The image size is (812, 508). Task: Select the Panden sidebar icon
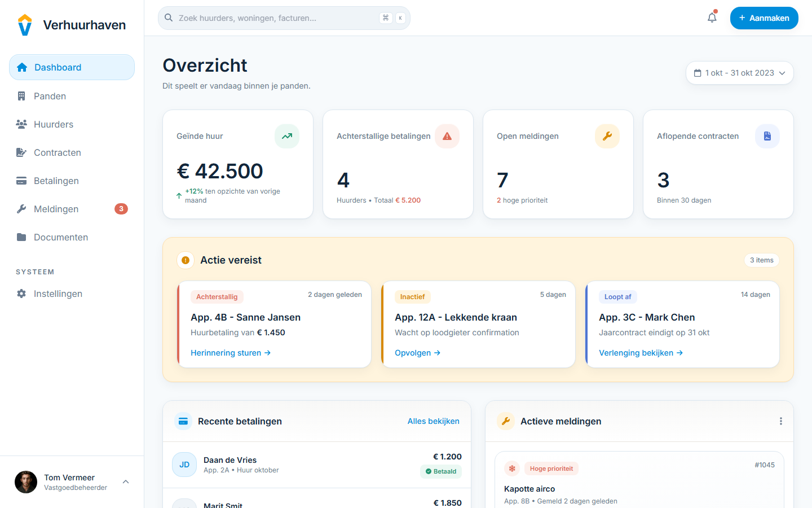pos(22,96)
